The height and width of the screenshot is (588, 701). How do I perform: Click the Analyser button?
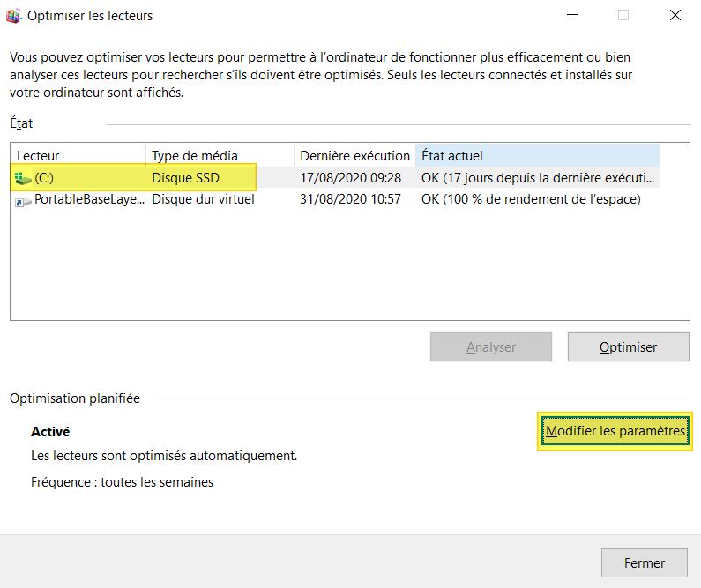(491, 347)
